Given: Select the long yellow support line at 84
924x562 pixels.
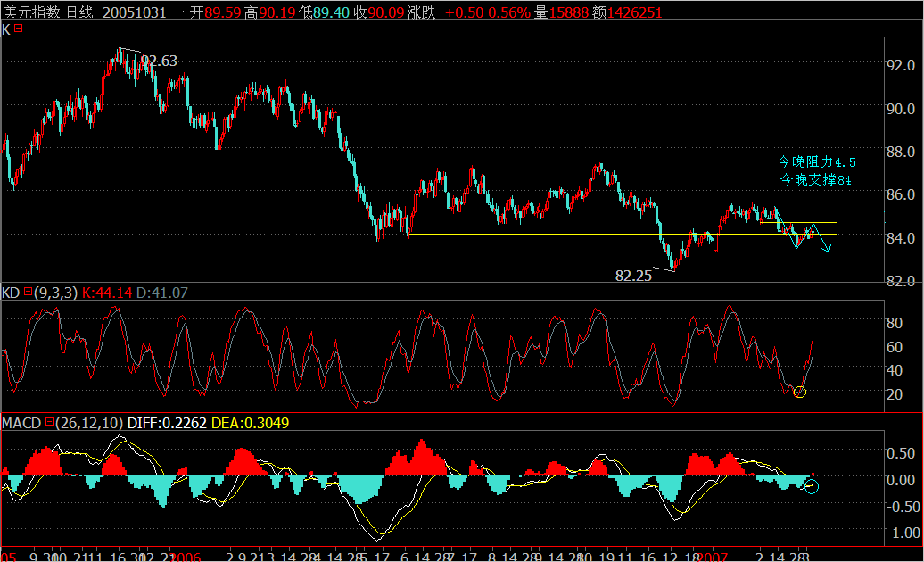Looking at the screenshot, I should tap(623, 235).
